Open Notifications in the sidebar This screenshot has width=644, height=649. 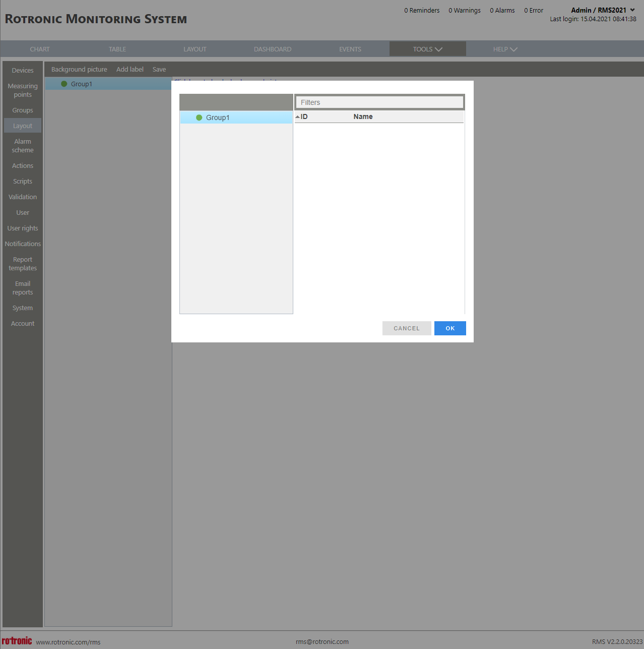(x=23, y=244)
